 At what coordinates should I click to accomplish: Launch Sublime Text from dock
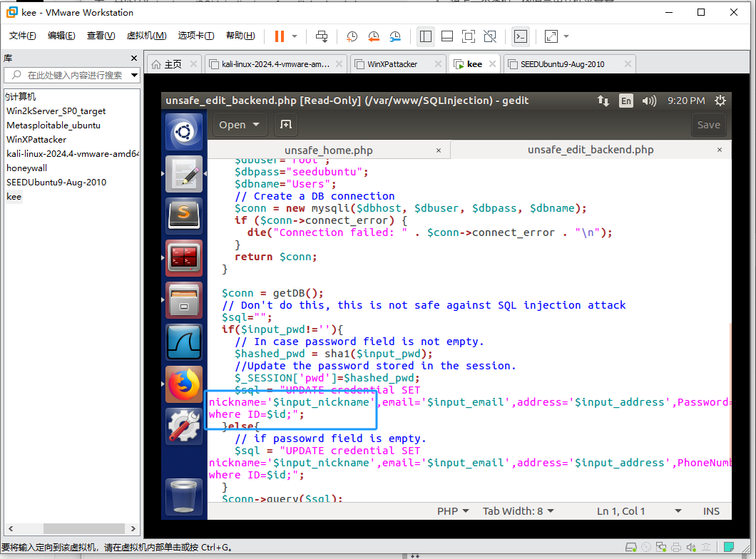pos(184,215)
